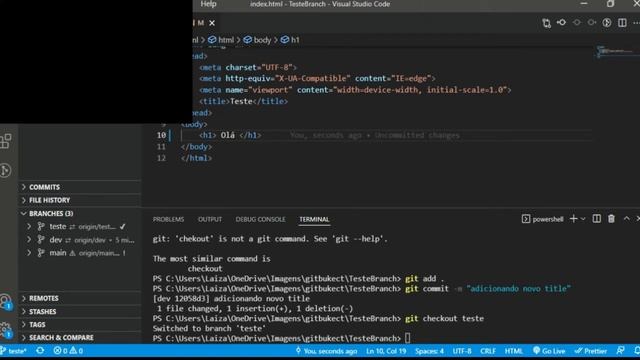The width and height of the screenshot is (640, 360).
Task: Click the terminal prompt input cursor
Action: click(407, 338)
